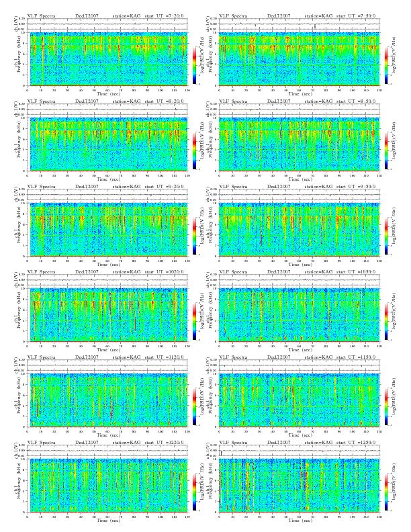
Task: Click the ch.1 waveform strip above the 8:20:0 spectrogram
Action: click(x=107, y=109)
